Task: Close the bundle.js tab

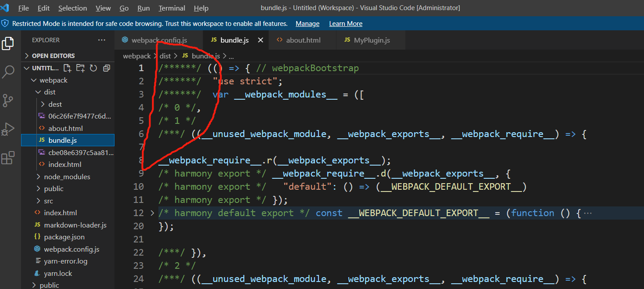Action: point(261,40)
